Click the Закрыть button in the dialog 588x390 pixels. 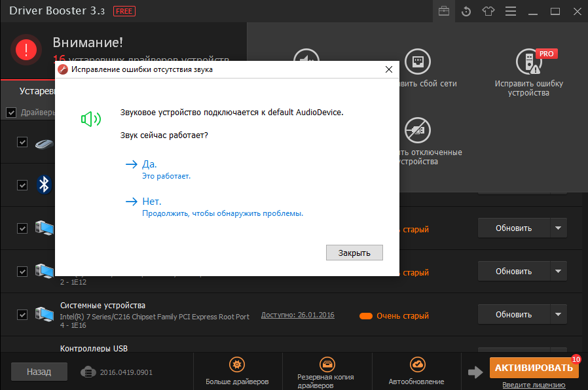(x=354, y=253)
